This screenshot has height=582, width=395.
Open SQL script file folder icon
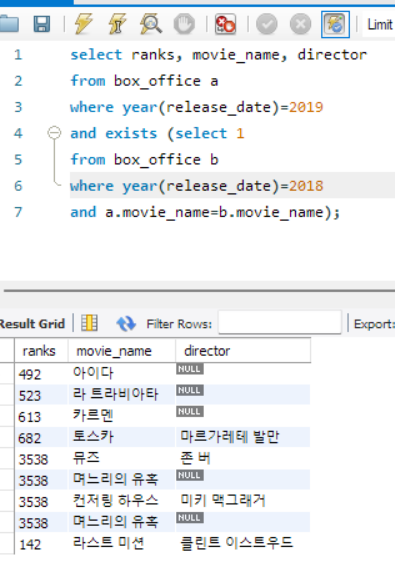coord(9,24)
